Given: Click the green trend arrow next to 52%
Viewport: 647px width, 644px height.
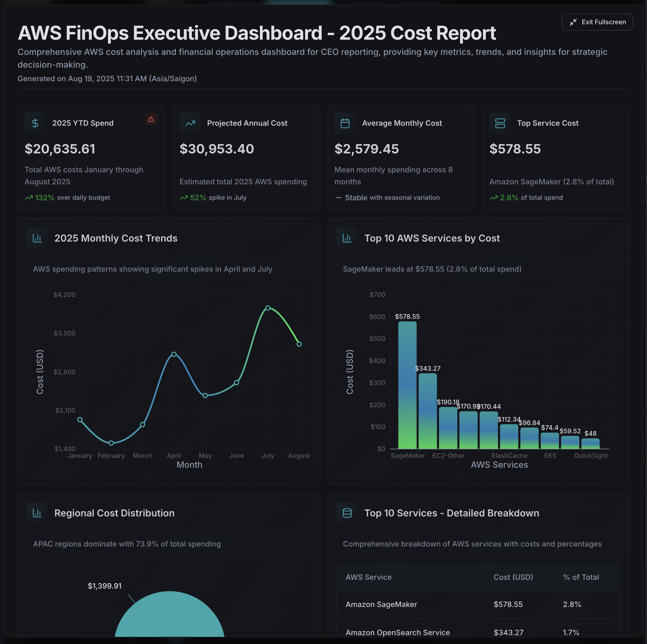Looking at the screenshot, I should point(184,197).
